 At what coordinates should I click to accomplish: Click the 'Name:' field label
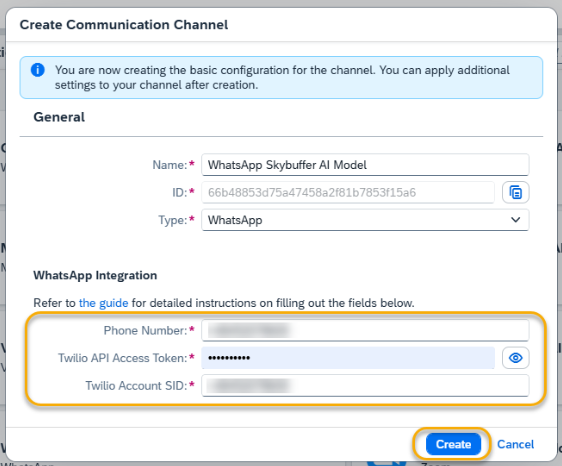(x=170, y=165)
